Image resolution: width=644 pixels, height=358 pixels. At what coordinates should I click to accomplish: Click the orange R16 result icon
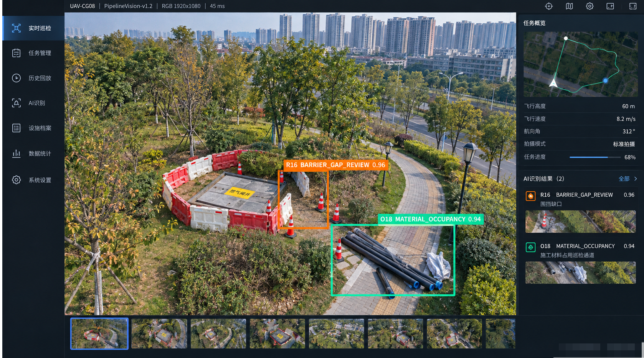[x=530, y=196]
